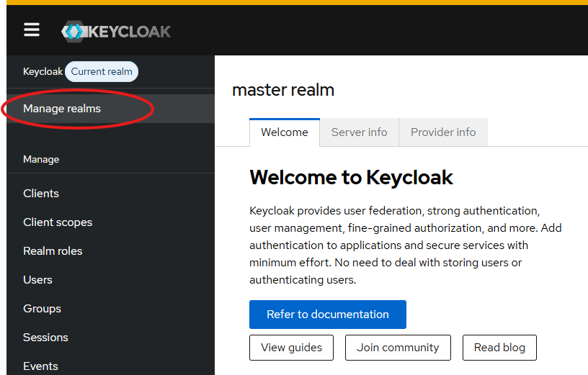Open Manage realms in the sidebar

tap(111, 109)
